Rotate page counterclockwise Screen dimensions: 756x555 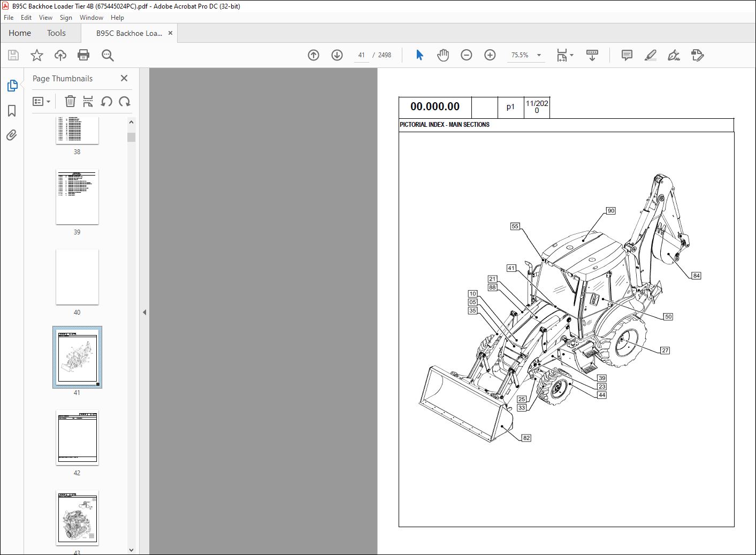point(106,101)
